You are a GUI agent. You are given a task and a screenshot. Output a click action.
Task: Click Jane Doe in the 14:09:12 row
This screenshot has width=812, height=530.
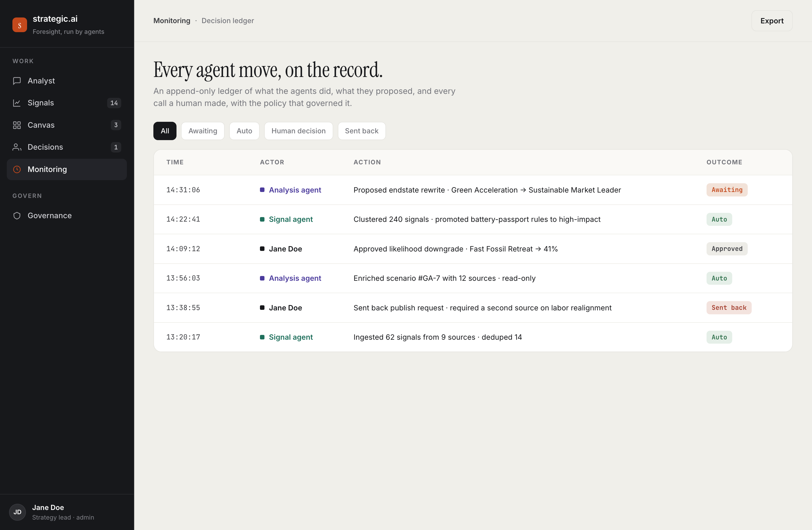[286, 249]
